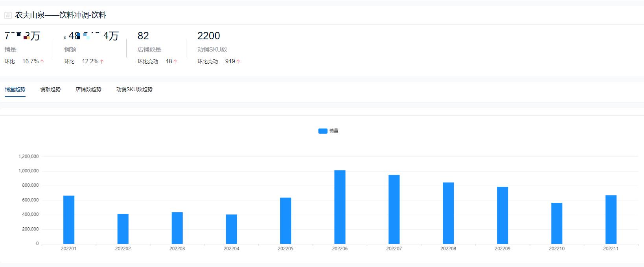644x267 pixels.
Task: Click the blue 销量 legend color swatch
Action: 323,131
